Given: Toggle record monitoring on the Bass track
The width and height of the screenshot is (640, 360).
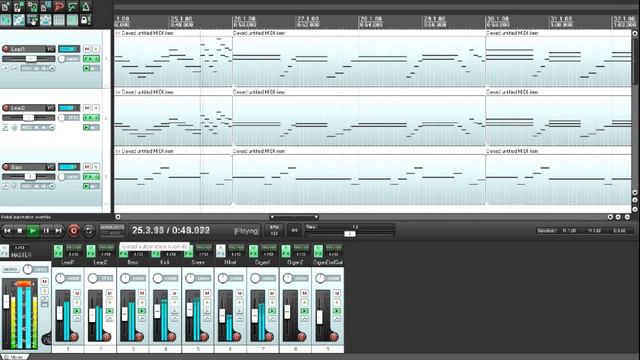Looking at the screenshot, I should pyautogui.click(x=87, y=187).
